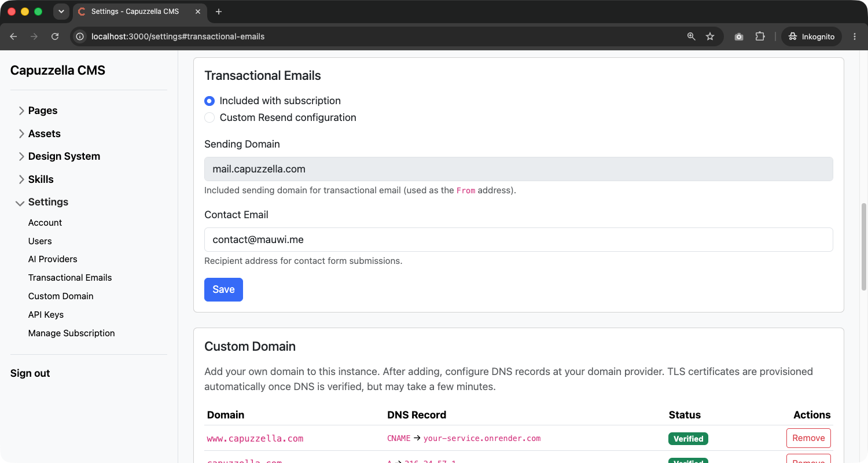Image resolution: width=868 pixels, height=463 pixels.
Task: Open a new browser tab
Action: 219,12
